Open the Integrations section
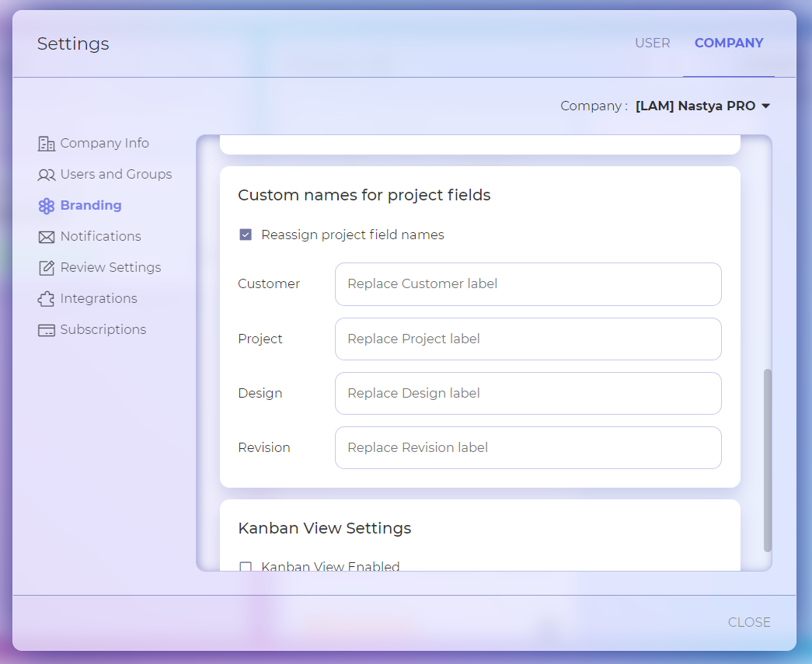 click(x=99, y=298)
